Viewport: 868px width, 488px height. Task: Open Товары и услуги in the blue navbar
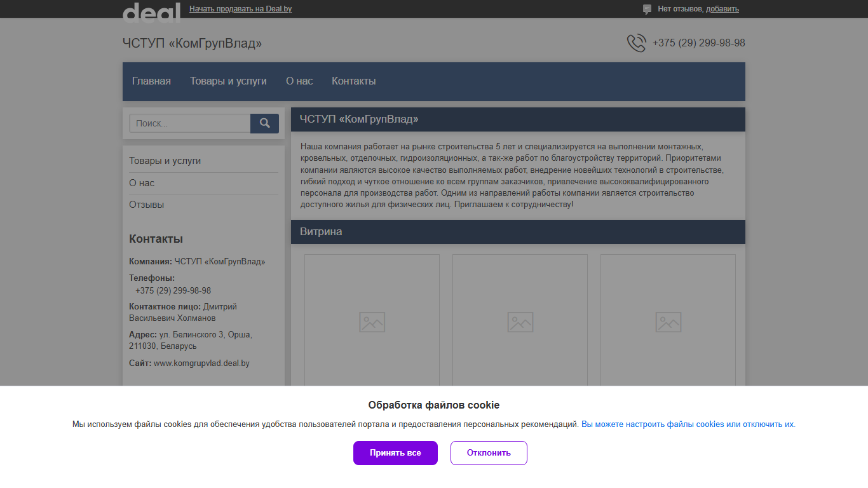tap(228, 81)
